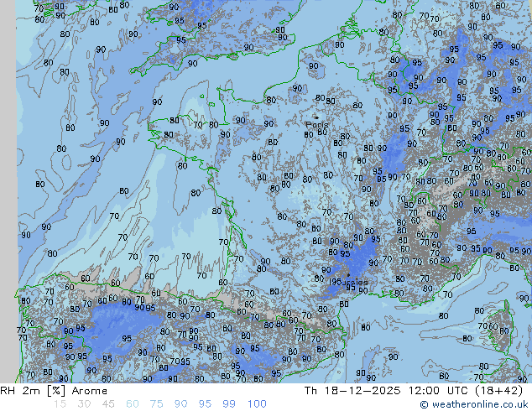
Task: Click the Paris city label
Action: [317, 124]
